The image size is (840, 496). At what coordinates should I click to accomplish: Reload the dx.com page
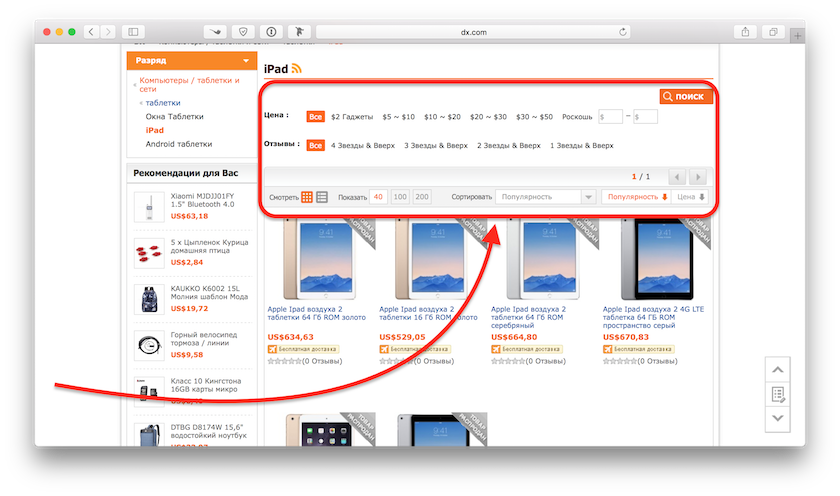622,32
